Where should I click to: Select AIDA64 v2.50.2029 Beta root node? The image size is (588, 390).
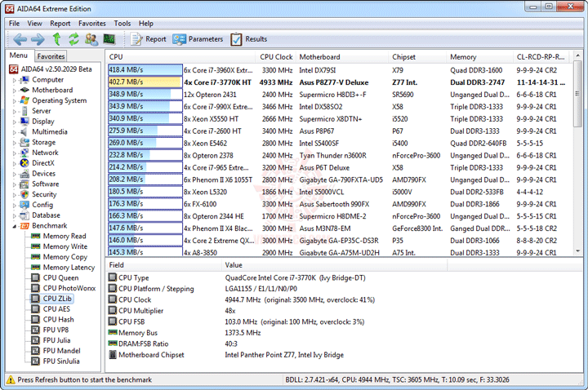coord(51,69)
